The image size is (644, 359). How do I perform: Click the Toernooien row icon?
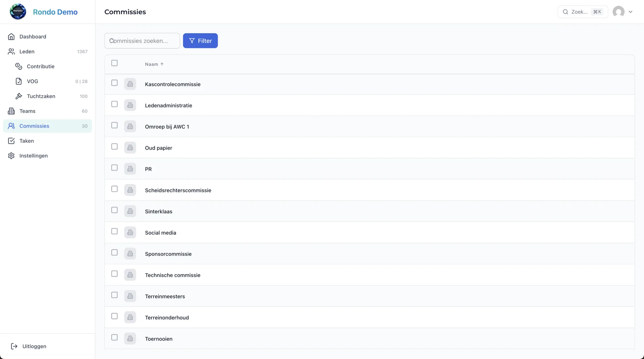[130, 339]
